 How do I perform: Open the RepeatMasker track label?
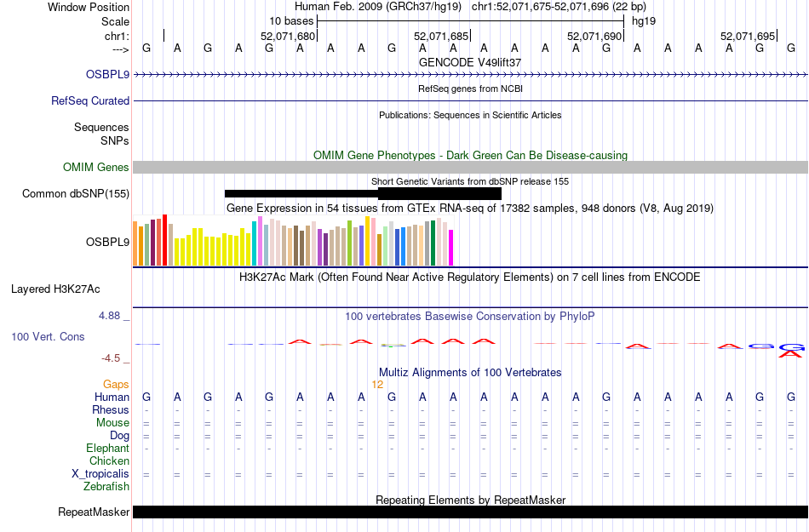pyautogui.click(x=94, y=512)
